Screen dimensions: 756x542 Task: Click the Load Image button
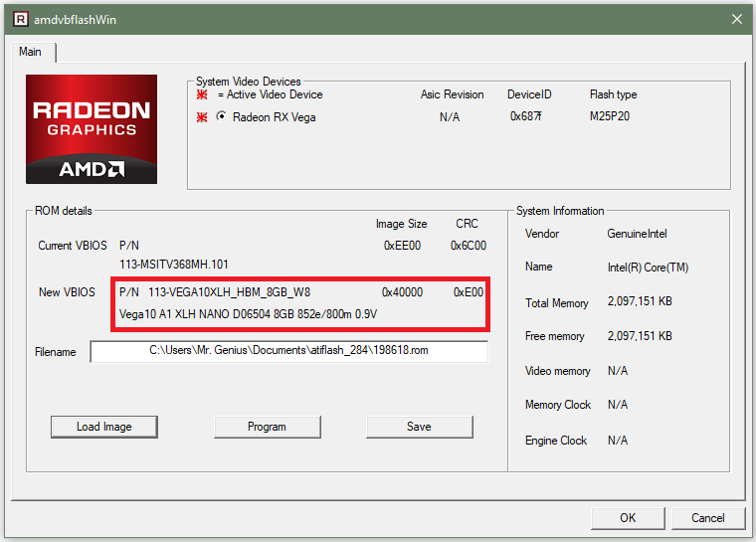pyautogui.click(x=104, y=427)
